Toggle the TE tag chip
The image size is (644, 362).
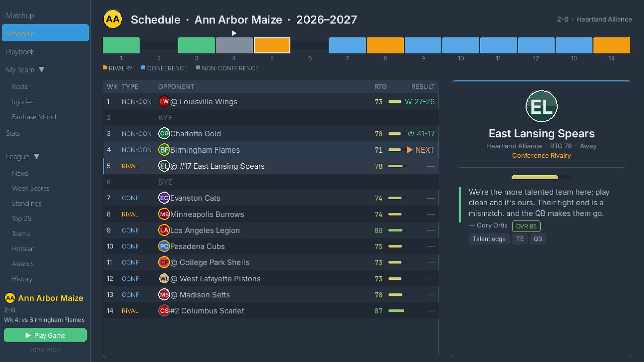[520, 239]
